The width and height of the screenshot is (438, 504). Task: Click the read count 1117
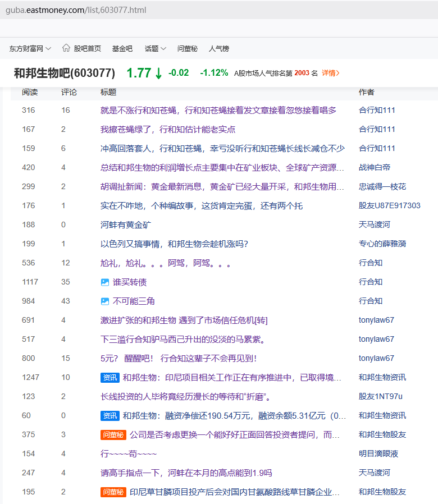coord(30,282)
